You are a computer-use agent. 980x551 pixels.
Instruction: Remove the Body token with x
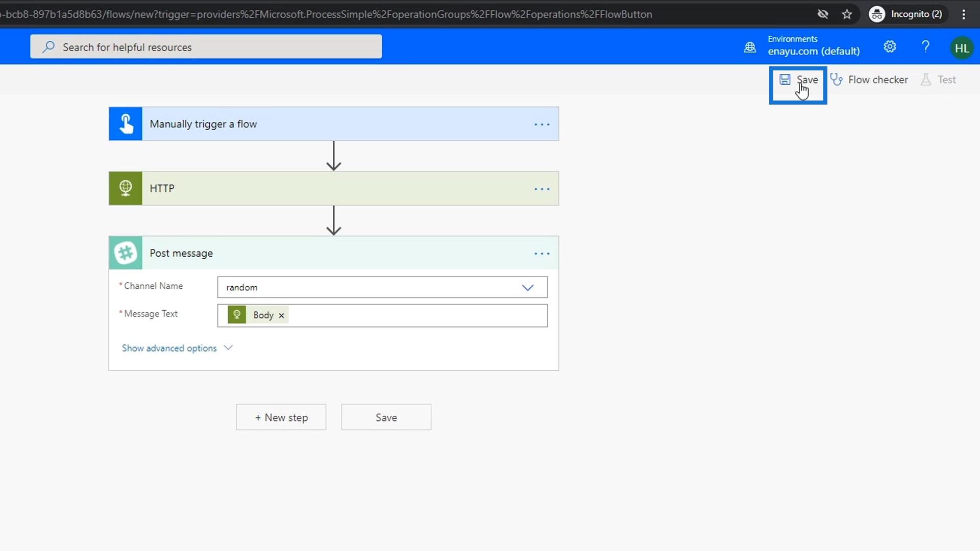(281, 315)
